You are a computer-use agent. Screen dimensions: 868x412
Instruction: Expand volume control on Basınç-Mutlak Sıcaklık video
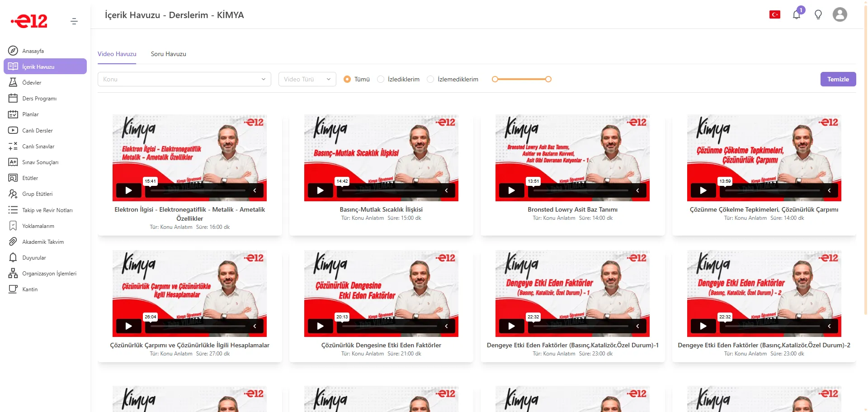446,190
